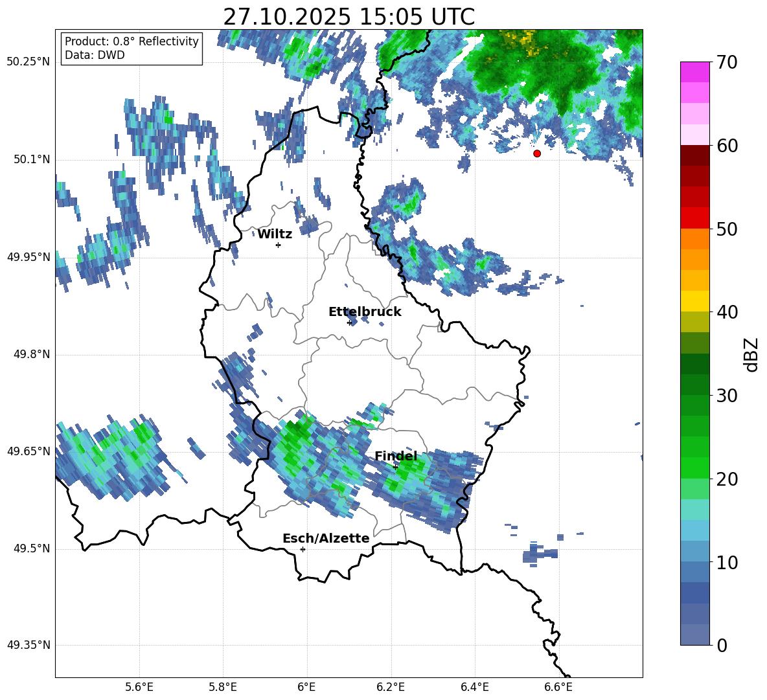The height and width of the screenshot is (700, 767).
Task: Click the 49.35°N latitude label
Action: [29, 645]
